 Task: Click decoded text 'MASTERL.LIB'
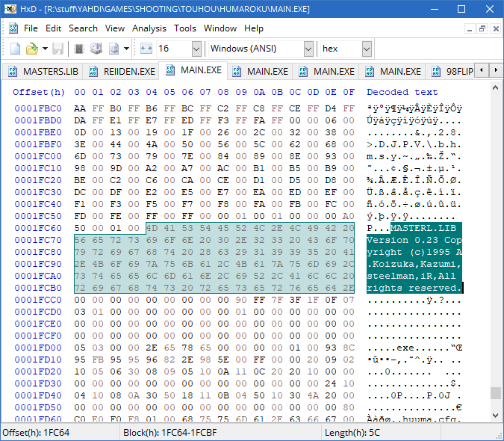point(423,228)
